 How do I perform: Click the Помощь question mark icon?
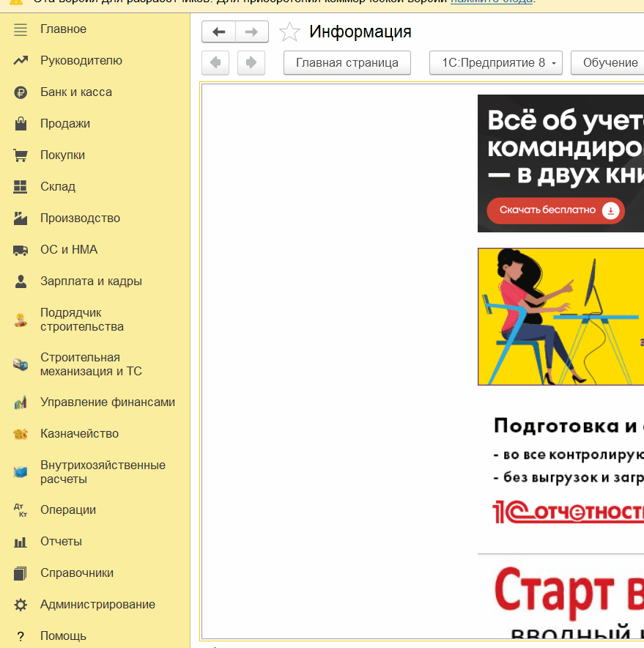click(21, 636)
